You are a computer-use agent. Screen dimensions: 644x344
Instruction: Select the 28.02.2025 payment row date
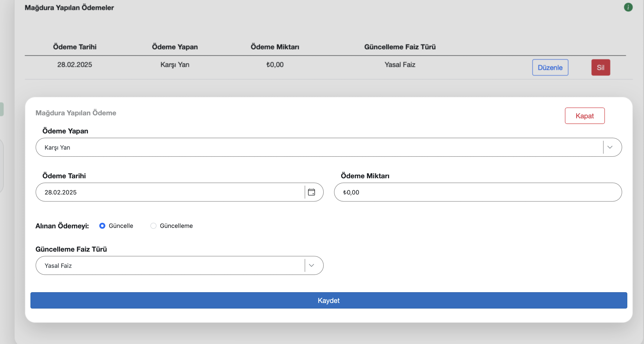coord(75,65)
